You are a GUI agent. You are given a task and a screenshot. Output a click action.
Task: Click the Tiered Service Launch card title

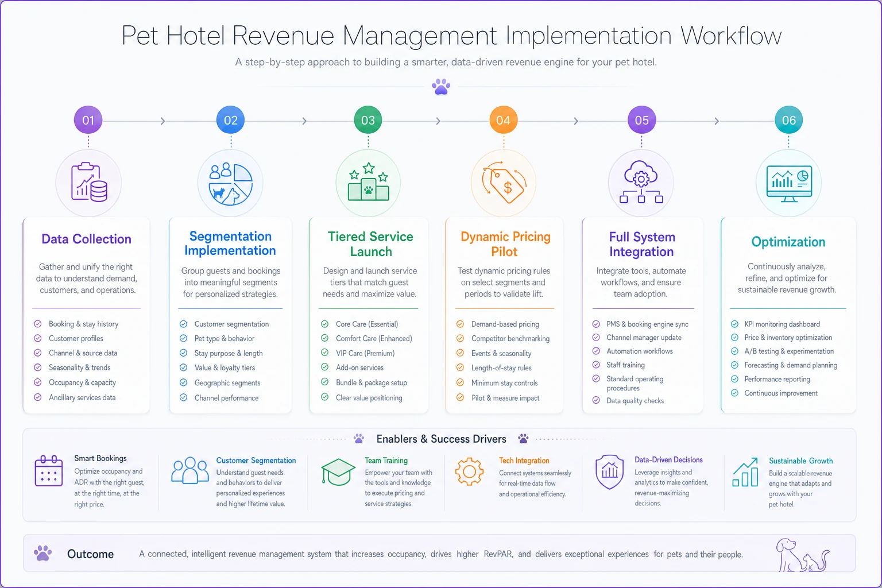click(370, 244)
